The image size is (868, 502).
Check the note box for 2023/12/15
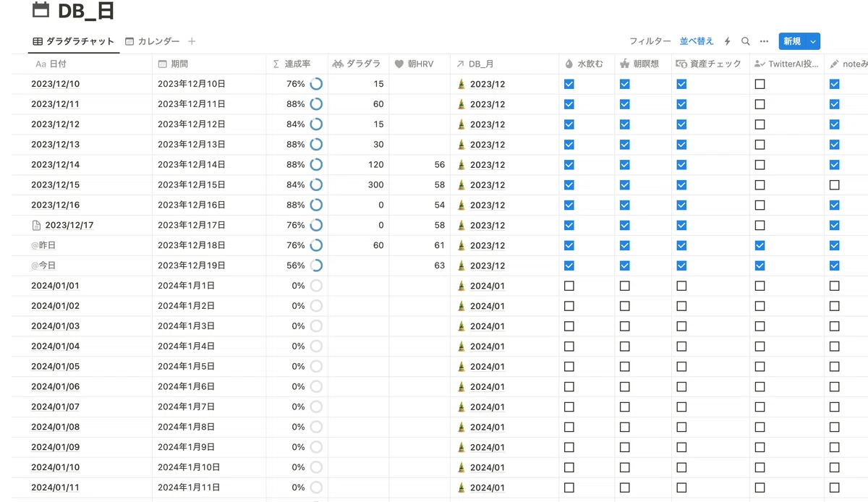point(834,185)
